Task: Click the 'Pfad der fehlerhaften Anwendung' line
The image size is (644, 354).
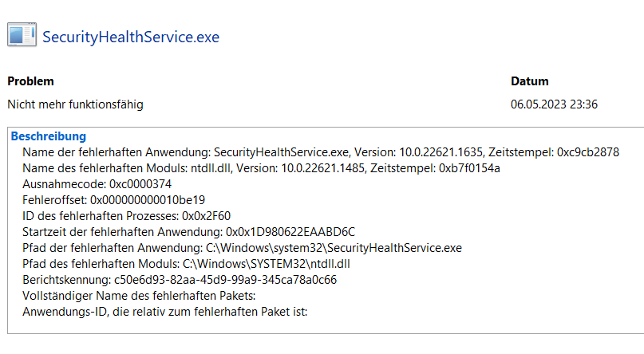Action: [241, 248]
